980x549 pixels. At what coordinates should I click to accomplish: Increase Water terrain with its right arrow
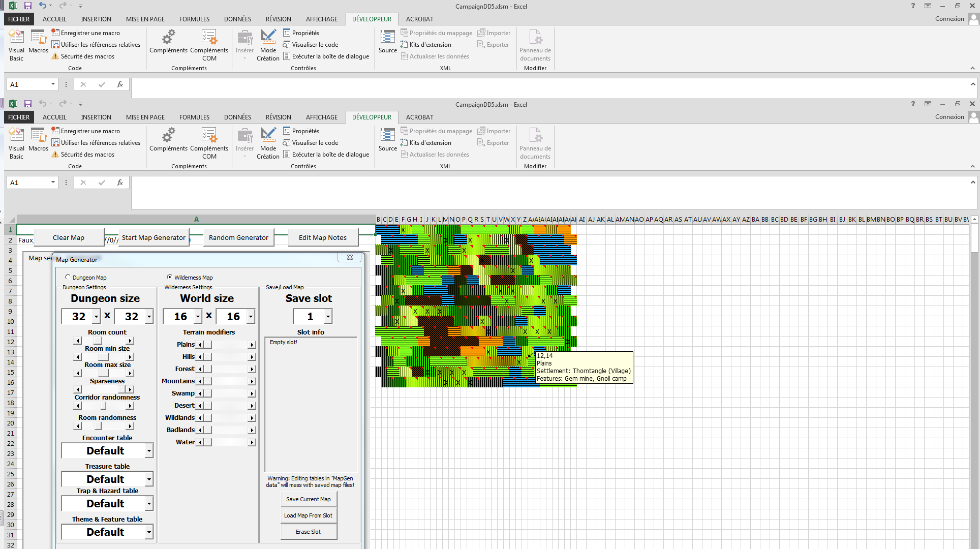252,442
